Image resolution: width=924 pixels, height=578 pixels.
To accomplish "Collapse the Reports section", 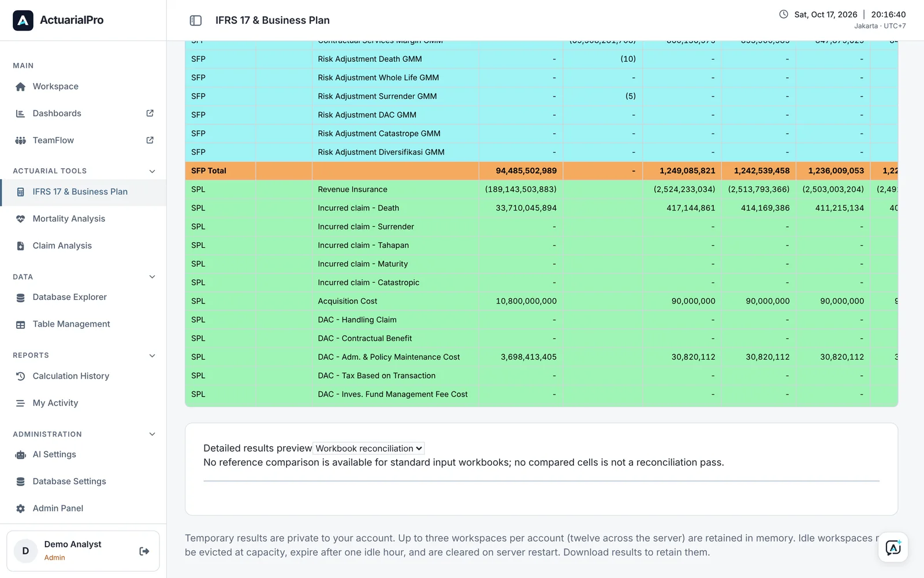I will (x=152, y=355).
